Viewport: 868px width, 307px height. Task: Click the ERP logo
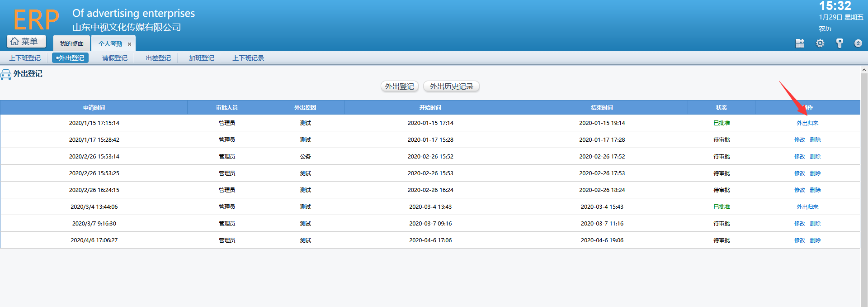(x=36, y=20)
